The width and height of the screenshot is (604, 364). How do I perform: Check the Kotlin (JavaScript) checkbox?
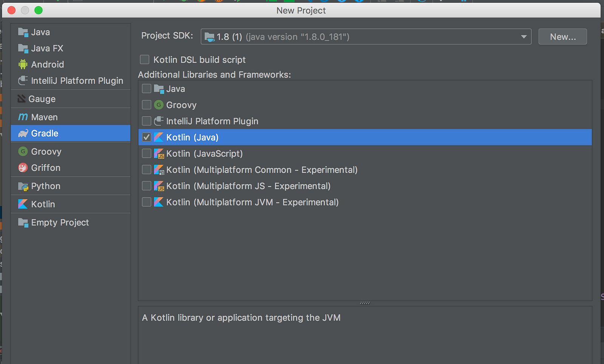point(146,154)
